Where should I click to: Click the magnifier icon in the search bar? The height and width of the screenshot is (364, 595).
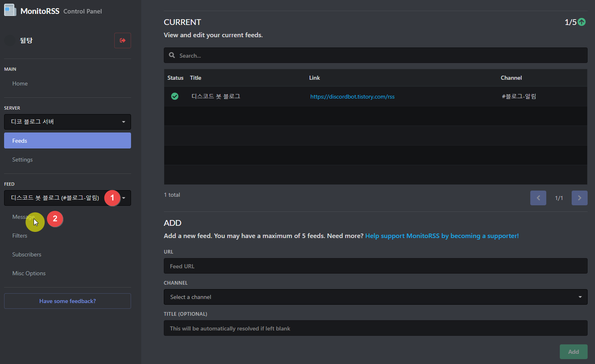(x=172, y=55)
